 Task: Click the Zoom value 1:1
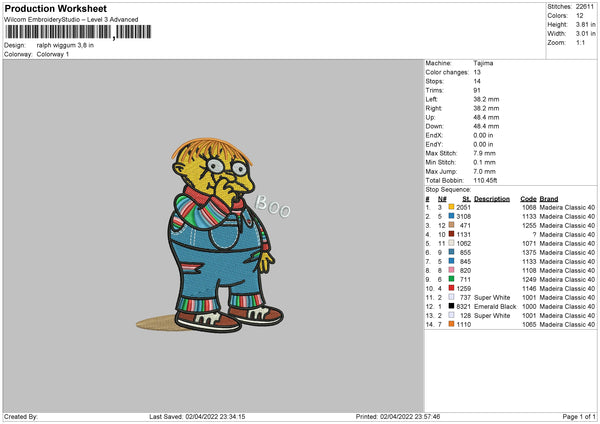tap(580, 42)
